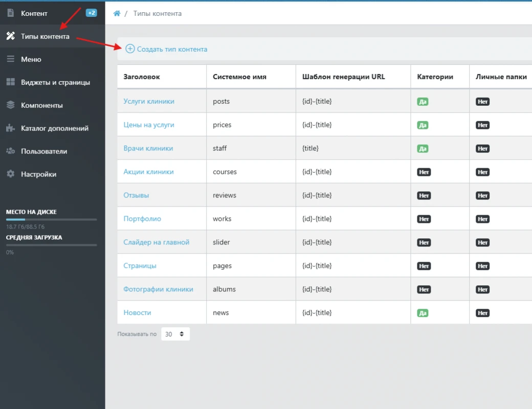Click the addons catalog puzzle icon

coord(10,128)
